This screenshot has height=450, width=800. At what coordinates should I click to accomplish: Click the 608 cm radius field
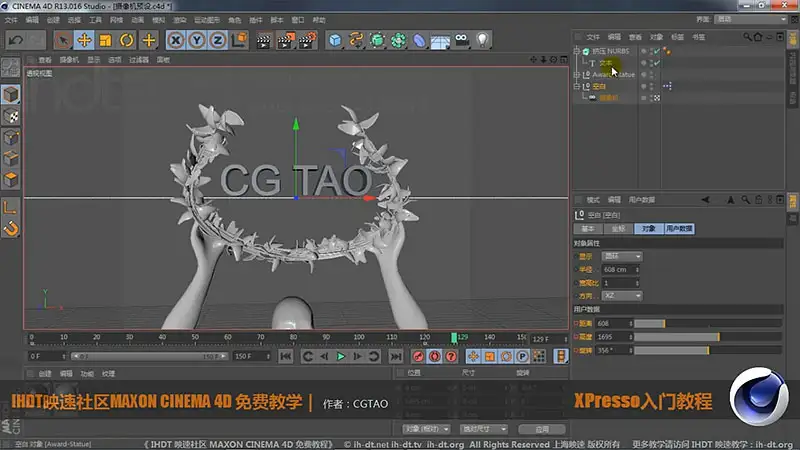click(x=620, y=269)
